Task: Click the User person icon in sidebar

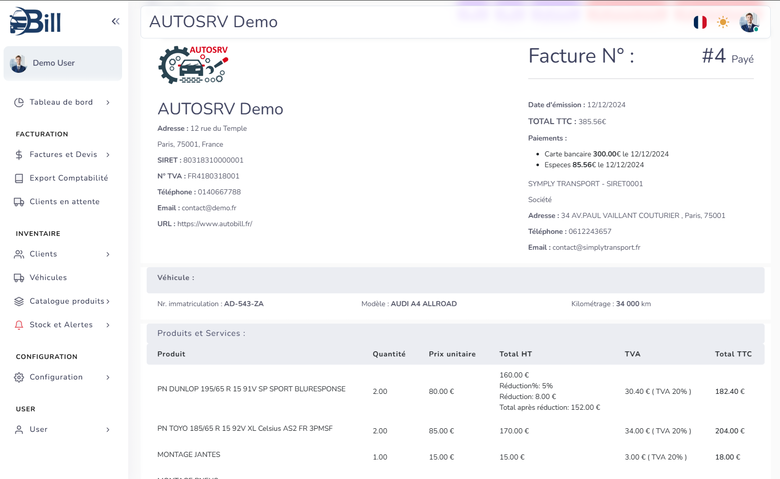Action: click(19, 430)
